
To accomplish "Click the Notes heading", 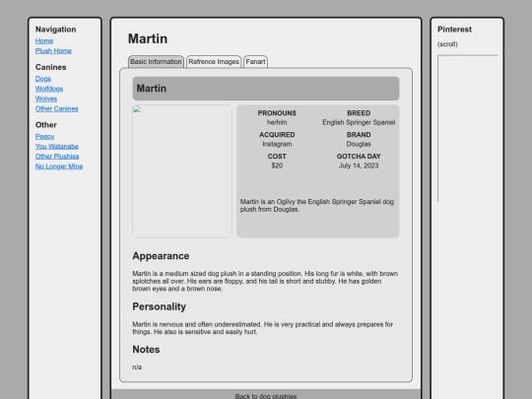I will (x=146, y=350).
